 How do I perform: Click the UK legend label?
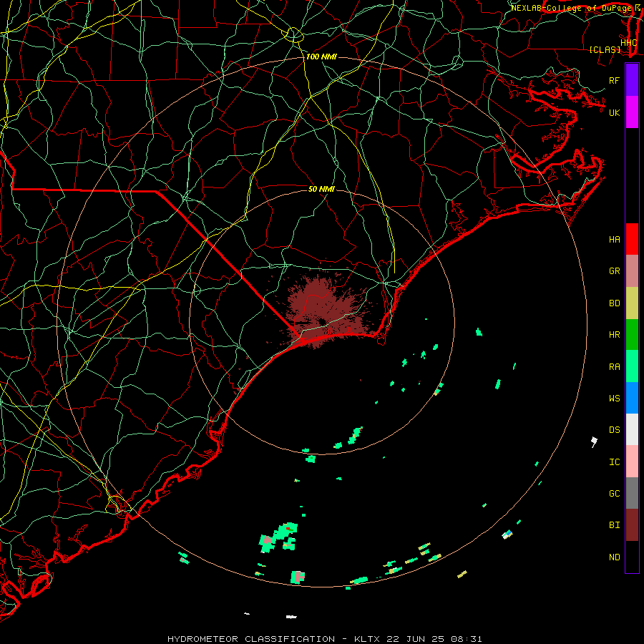[615, 112]
